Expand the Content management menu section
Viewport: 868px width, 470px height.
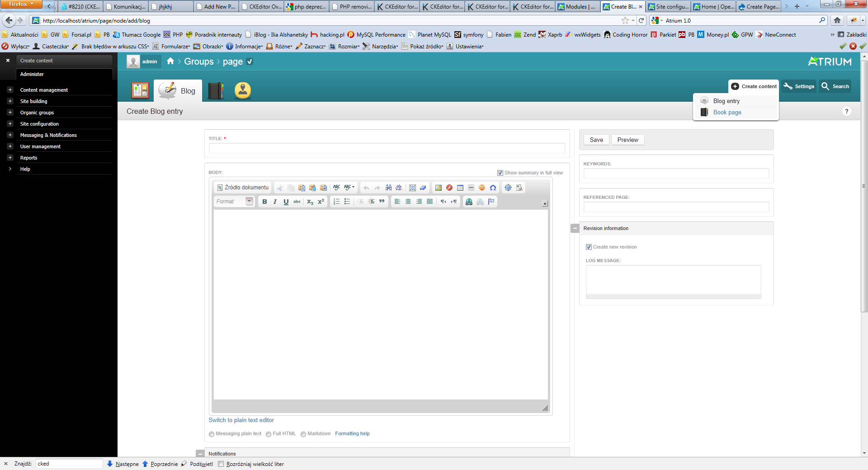click(x=10, y=90)
